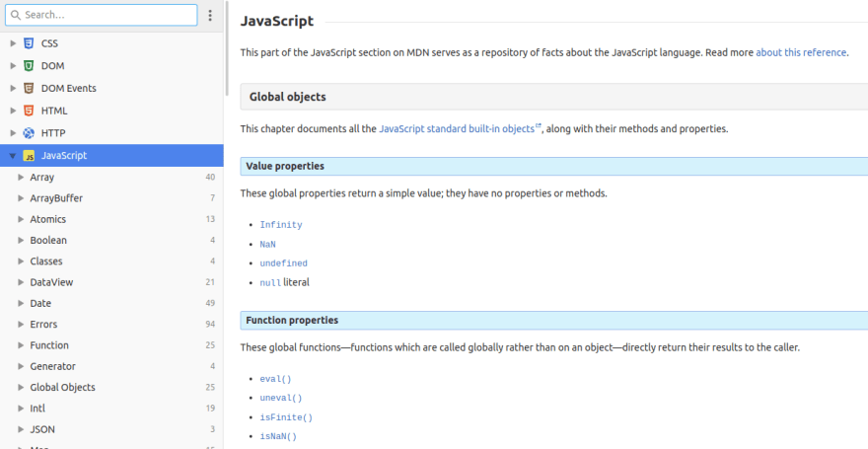Open the eval() function link
868x449 pixels.
tap(275, 379)
